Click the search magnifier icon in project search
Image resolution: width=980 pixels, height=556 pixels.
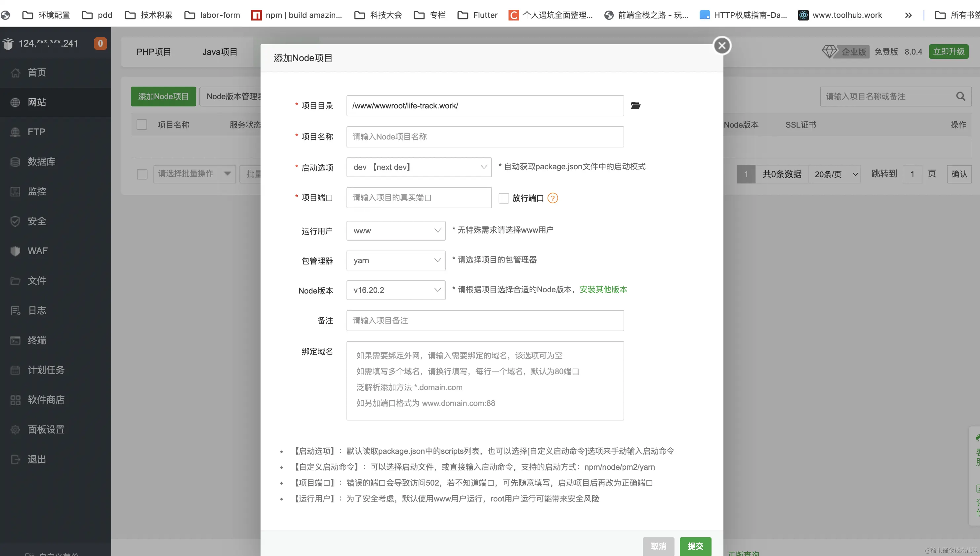coord(960,96)
